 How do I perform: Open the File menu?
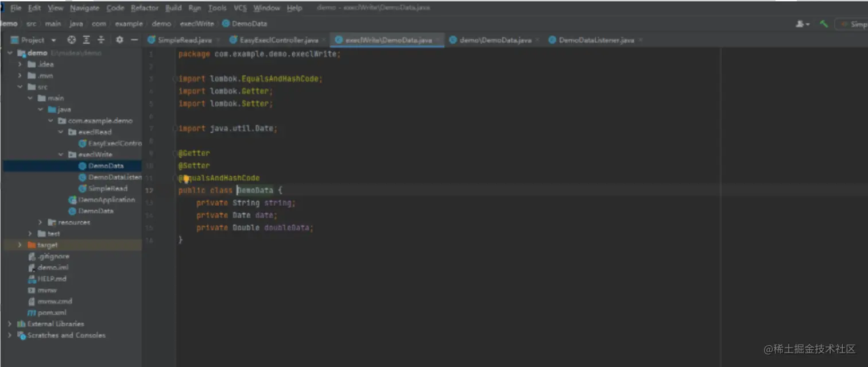coord(15,8)
